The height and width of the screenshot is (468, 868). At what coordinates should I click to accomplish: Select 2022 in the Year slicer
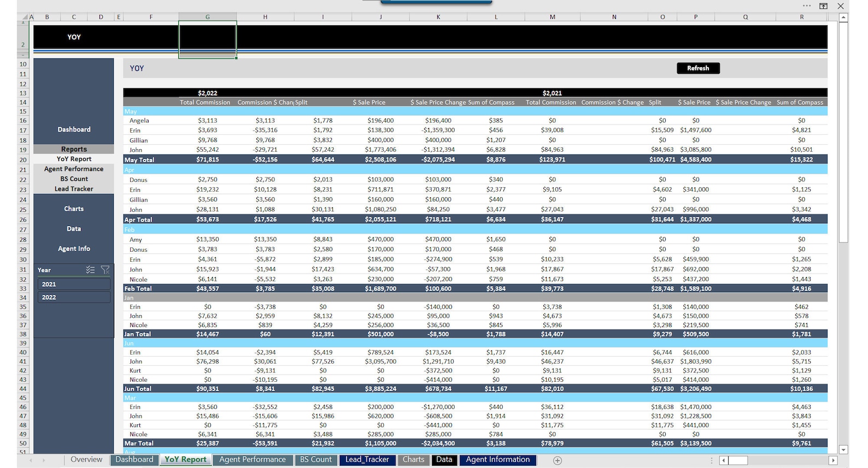(x=74, y=297)
